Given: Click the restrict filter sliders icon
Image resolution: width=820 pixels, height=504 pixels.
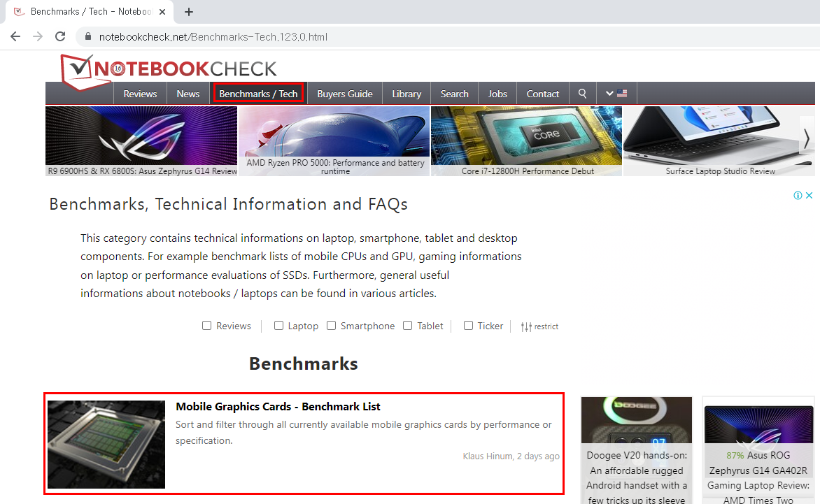Looking at the screenshot, I should click(x=526, y=327).
